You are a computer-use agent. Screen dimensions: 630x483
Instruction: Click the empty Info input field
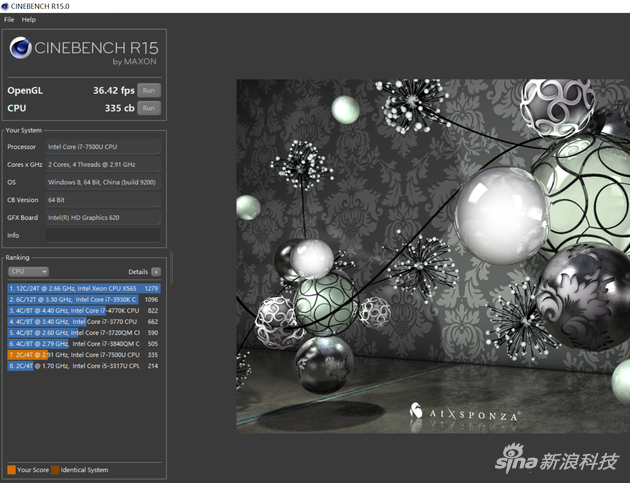[x=103, y=235]
